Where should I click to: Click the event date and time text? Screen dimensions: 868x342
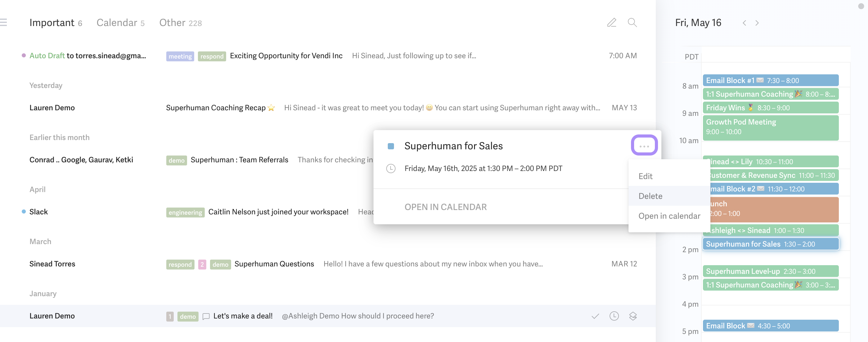(x=483, y=168)
